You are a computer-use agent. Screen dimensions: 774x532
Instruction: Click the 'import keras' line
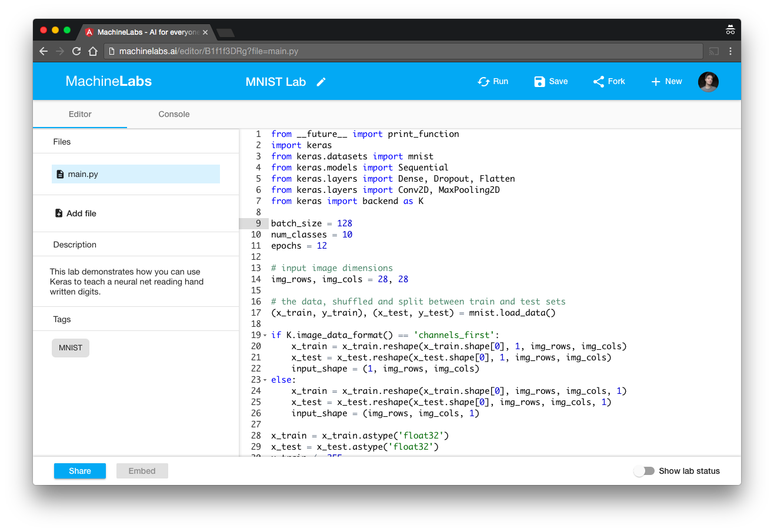302,145
